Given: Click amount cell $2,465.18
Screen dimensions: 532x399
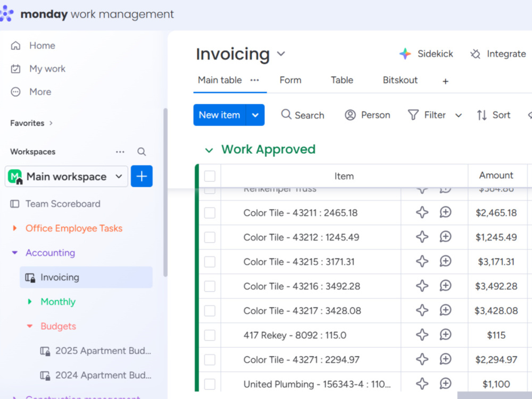Looking at the screenshot, I should pos(496,213).
